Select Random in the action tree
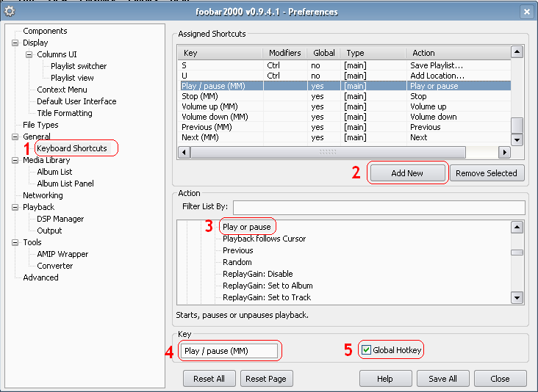The height and width of the screenshot is (392, 538). point(237,262)
